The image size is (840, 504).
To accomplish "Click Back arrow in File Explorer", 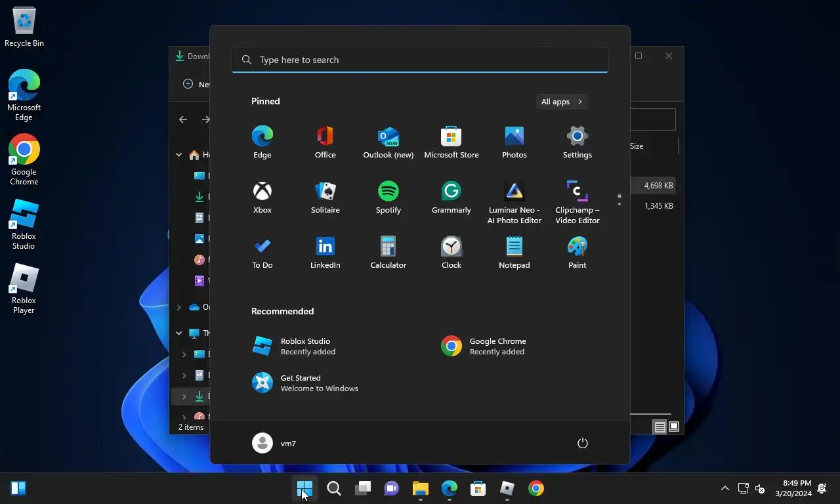I will (x=183, y=119).
